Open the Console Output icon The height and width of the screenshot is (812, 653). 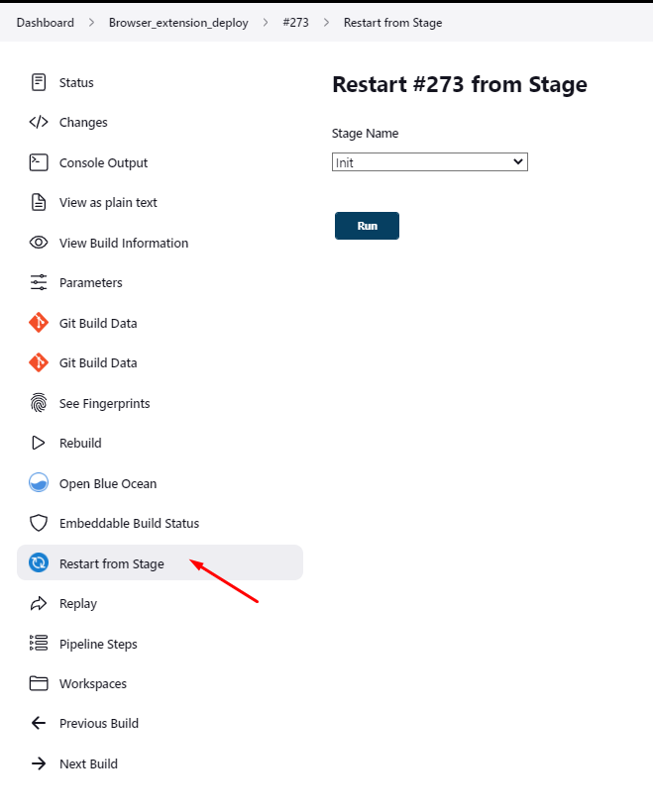(x=38, y=161)
